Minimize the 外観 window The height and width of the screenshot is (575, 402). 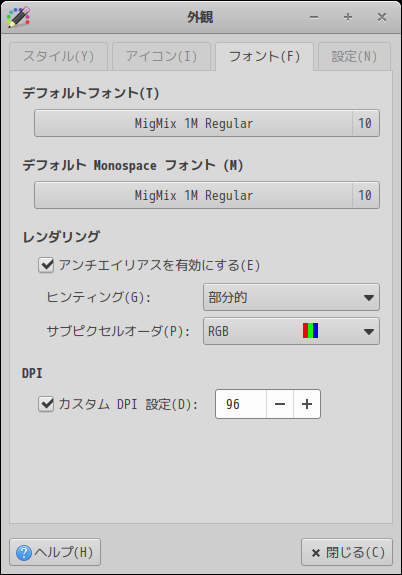coord(314,17)
